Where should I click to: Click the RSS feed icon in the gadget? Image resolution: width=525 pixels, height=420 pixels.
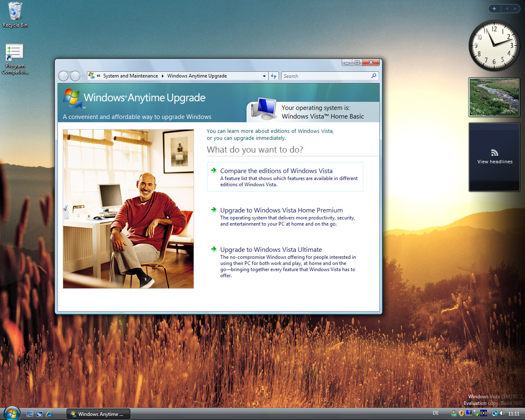494,153
